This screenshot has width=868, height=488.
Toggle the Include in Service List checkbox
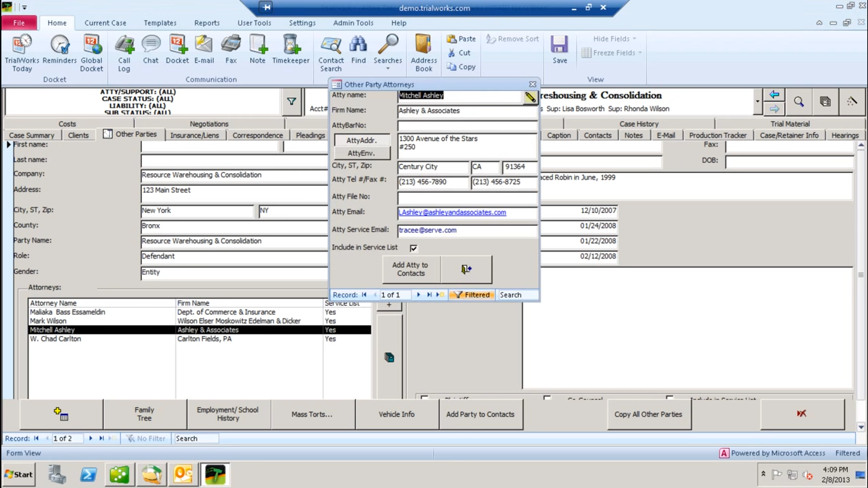(413, 248)
